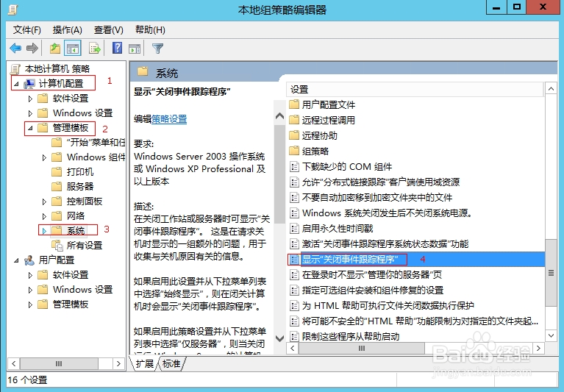This screenshot has height=392, width=564.
Task: Collapse the 计算机配置 node
Action: (x=16, y=84)
